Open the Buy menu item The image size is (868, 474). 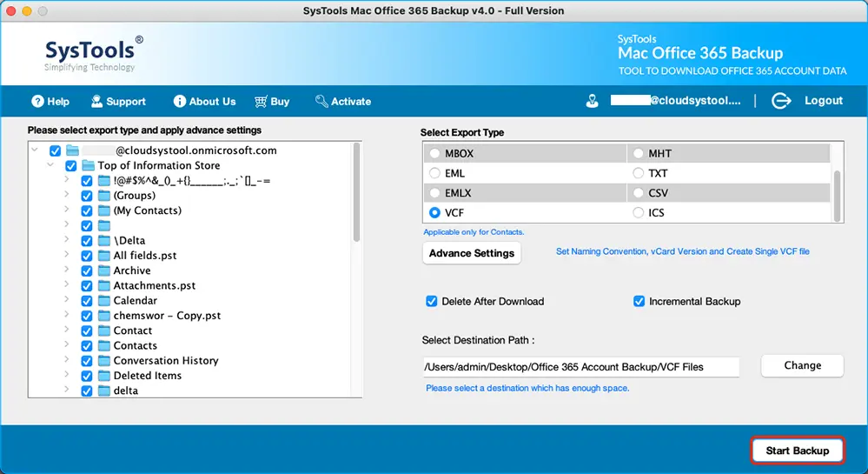[x=272, y=102]
